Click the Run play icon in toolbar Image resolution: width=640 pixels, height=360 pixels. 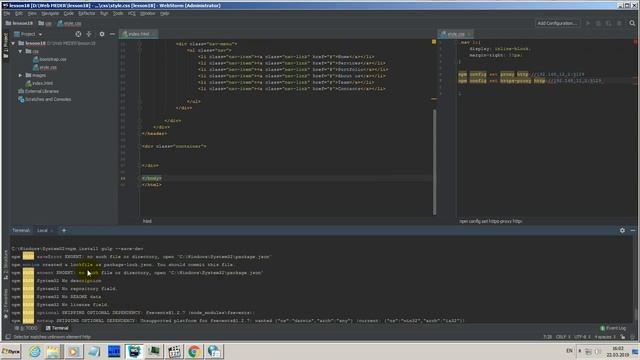pyautogui.click(x=588, y=23)
